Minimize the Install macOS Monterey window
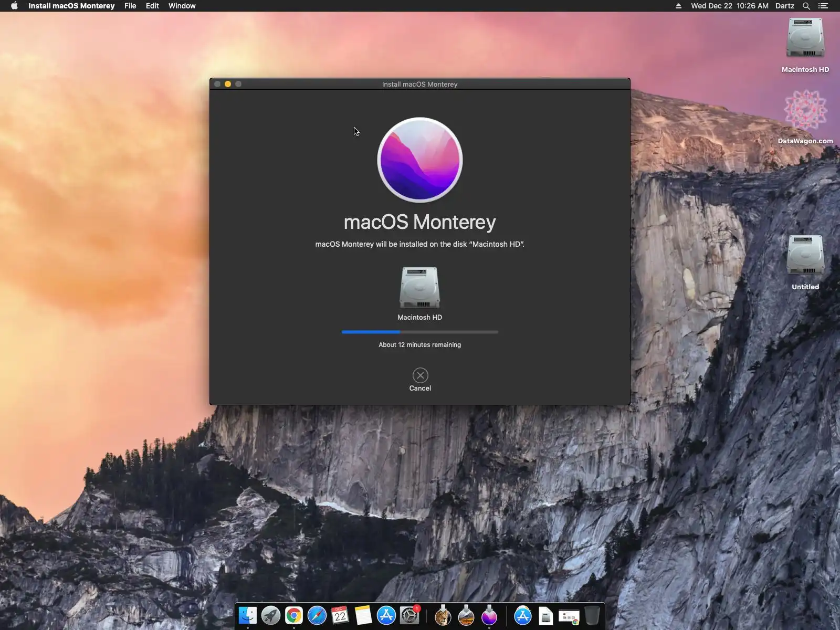 point(228,84)
